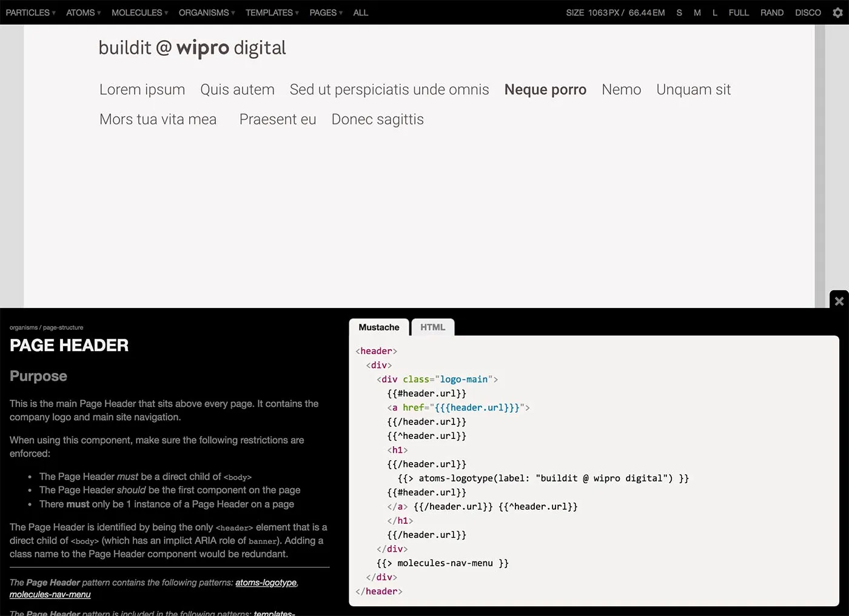The height and width of the screenshot is (616, 849).
Task: Click the Neque porro navigation item in preview
Action: click(545, 89)
